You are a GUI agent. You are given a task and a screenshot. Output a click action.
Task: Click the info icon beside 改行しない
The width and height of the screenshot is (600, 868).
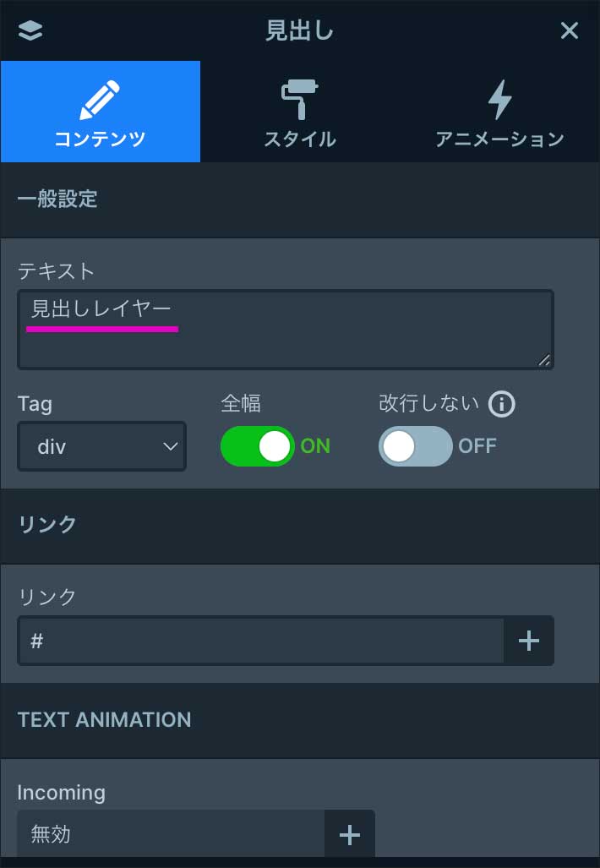point(502,404)
